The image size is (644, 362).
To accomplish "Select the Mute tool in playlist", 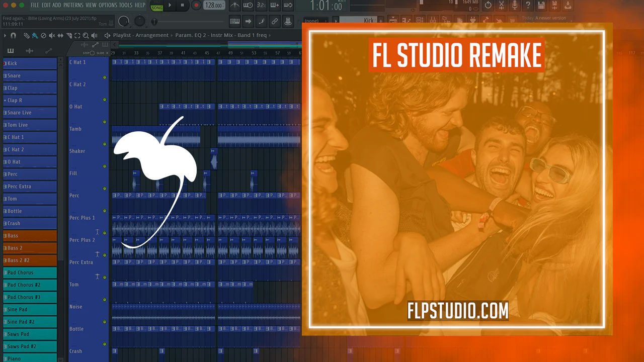I will (x=52, y=36).
